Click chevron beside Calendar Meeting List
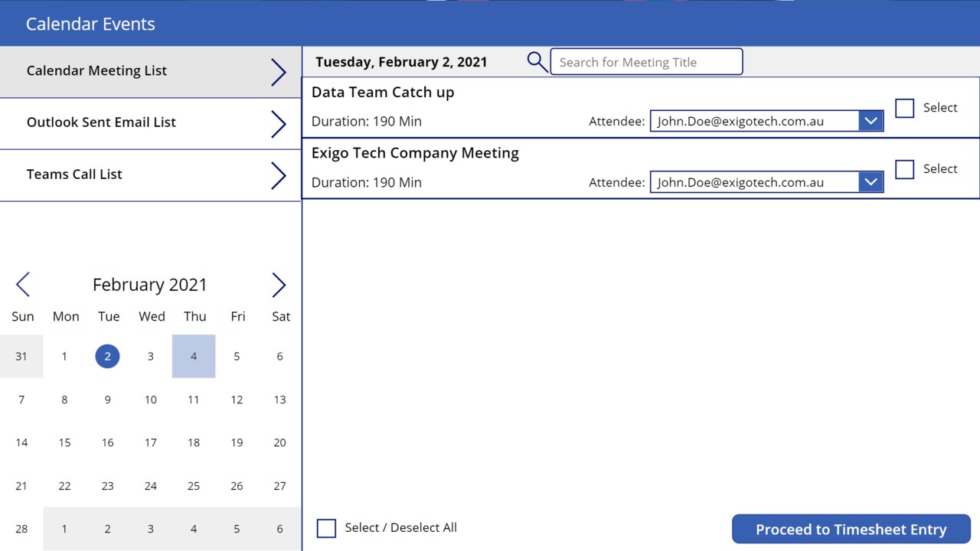 click(x=279, y=72)
